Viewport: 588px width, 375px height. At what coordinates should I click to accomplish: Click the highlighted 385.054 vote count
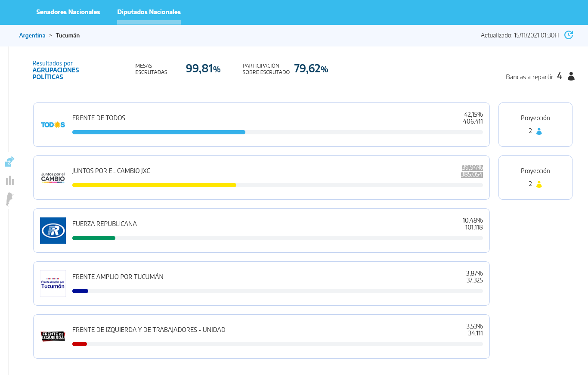(x=472, y=174)
